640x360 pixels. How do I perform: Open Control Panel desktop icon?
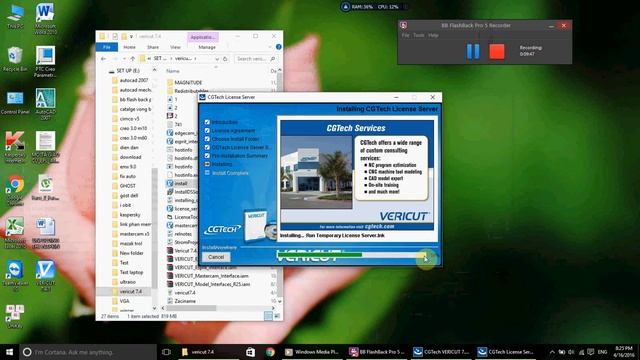pyautogui.click(x=15, y=102)
